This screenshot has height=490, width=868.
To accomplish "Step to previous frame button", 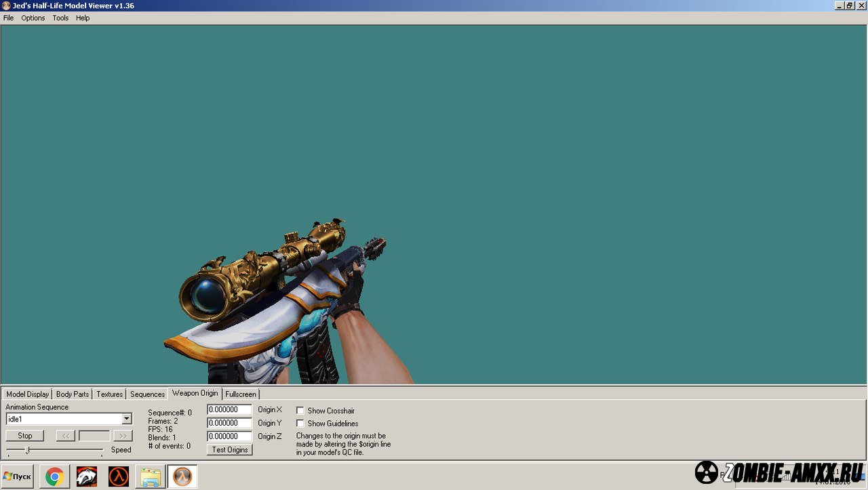I will point(65,436).
